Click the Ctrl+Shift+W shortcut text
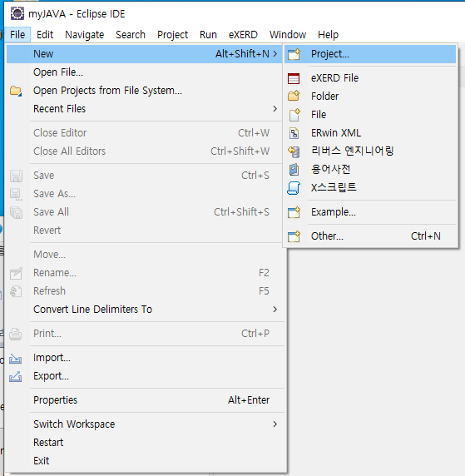This screenshot has height=476, width=465. (x=240, y=151)
